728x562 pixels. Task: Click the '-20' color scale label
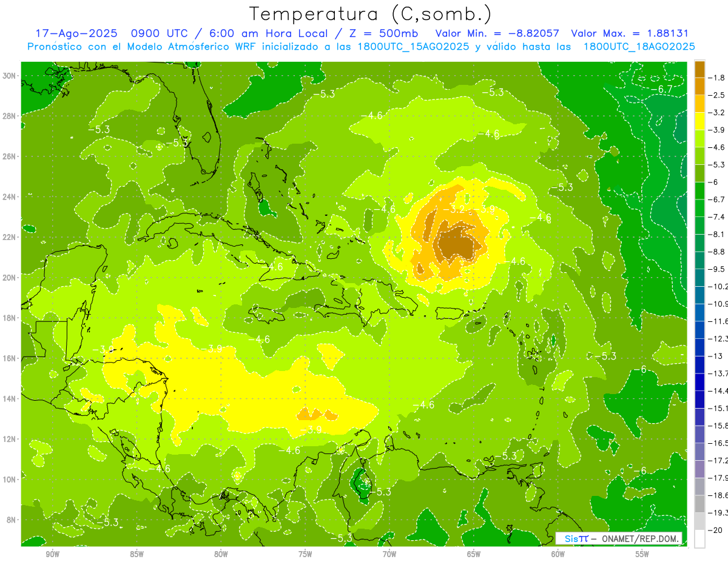pyautogui.click(x=716, y=530)
